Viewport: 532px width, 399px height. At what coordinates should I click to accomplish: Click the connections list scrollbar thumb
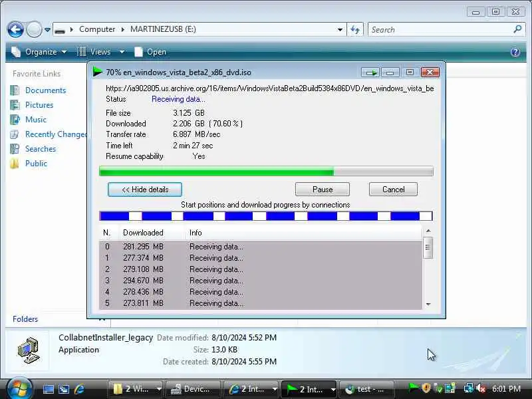(x=428, y=247)
